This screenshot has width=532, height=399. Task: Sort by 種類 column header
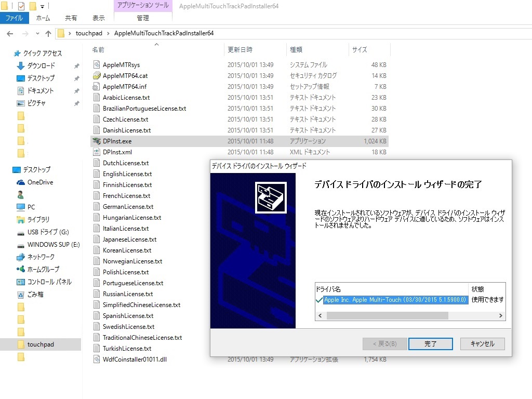click(296, 49)
